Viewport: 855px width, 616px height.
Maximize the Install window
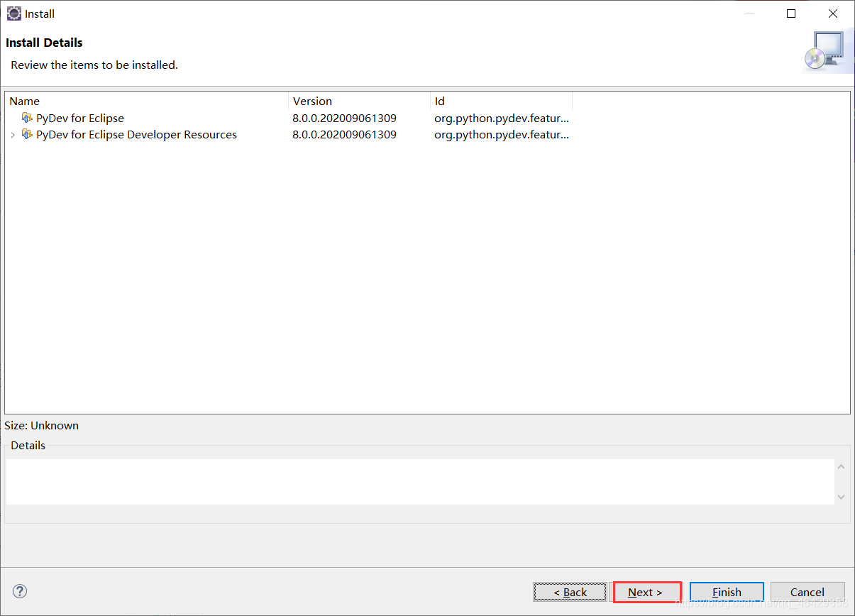[791, 13]
